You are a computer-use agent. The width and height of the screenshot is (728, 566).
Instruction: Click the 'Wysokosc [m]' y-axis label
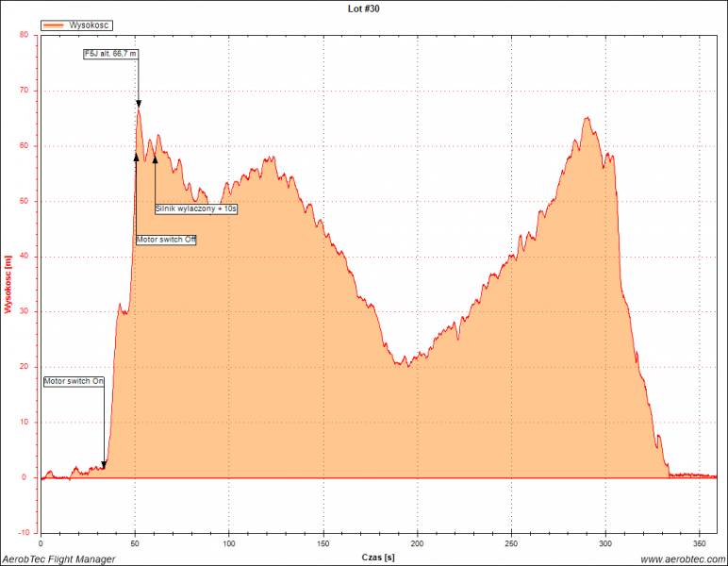(8, 284)
